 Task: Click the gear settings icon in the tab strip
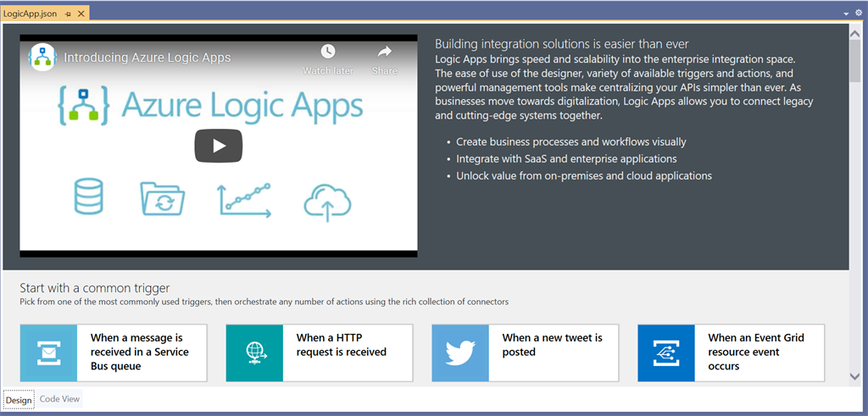[x=859, y=13]
